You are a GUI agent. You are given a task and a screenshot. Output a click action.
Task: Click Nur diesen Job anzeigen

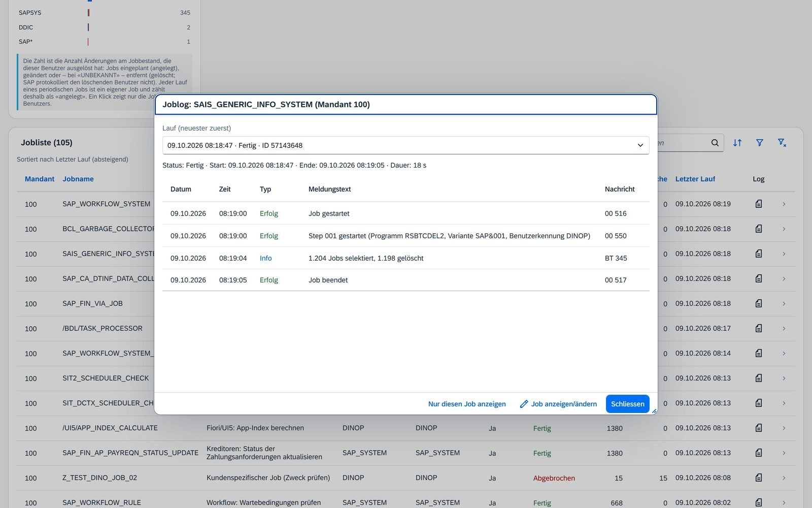[467, 404]
